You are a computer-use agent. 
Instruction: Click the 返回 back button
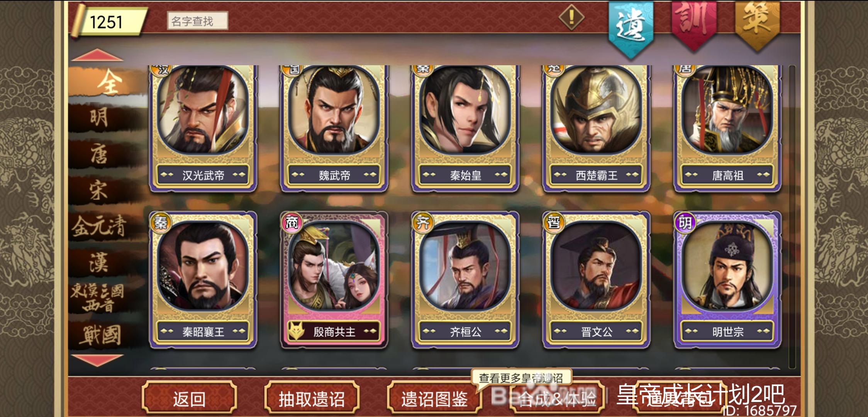pos(189,398)
